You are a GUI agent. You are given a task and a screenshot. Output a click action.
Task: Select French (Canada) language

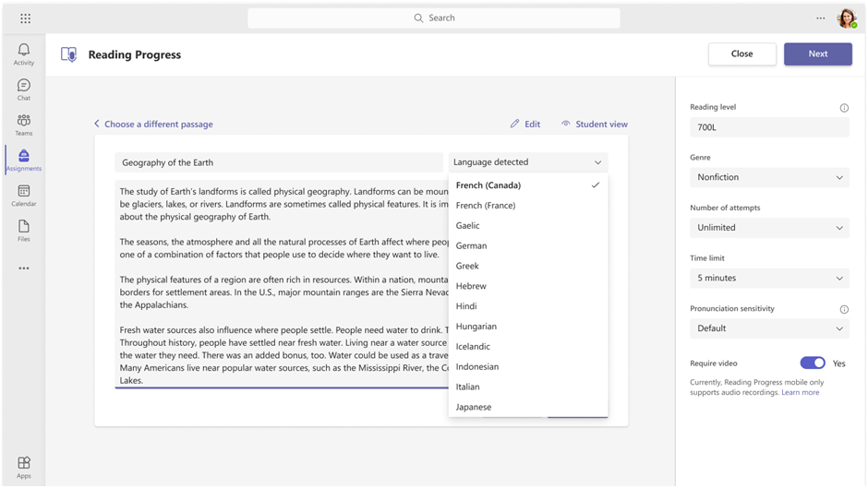[528, 185]
